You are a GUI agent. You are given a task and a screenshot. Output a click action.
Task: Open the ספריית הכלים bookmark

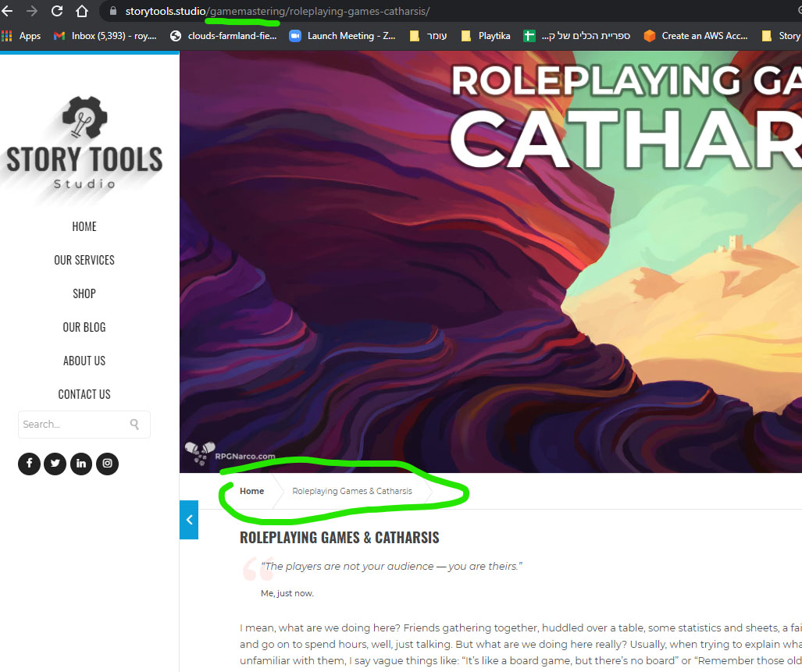(x=577, y=36)
